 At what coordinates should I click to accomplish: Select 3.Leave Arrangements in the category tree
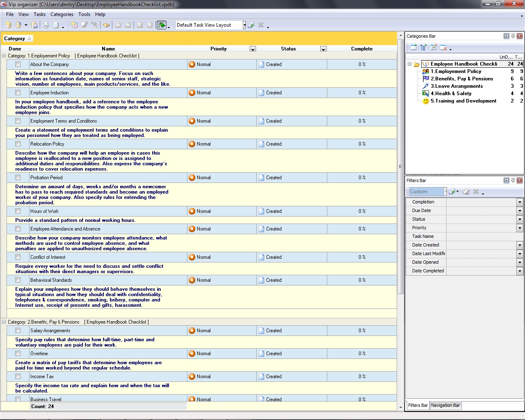(x=457, y=86)
